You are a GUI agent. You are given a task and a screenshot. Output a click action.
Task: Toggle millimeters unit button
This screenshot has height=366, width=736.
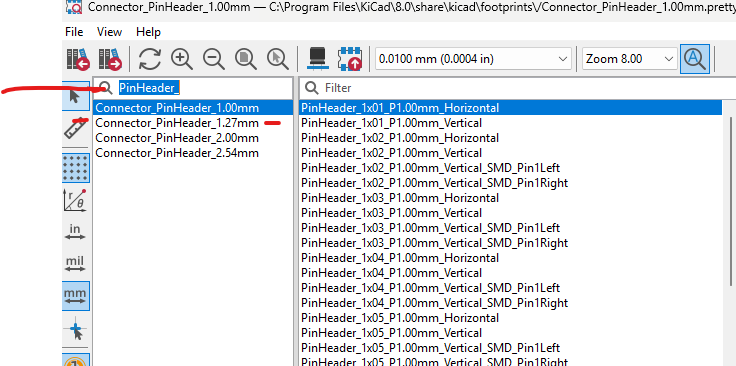pos(76,296)
